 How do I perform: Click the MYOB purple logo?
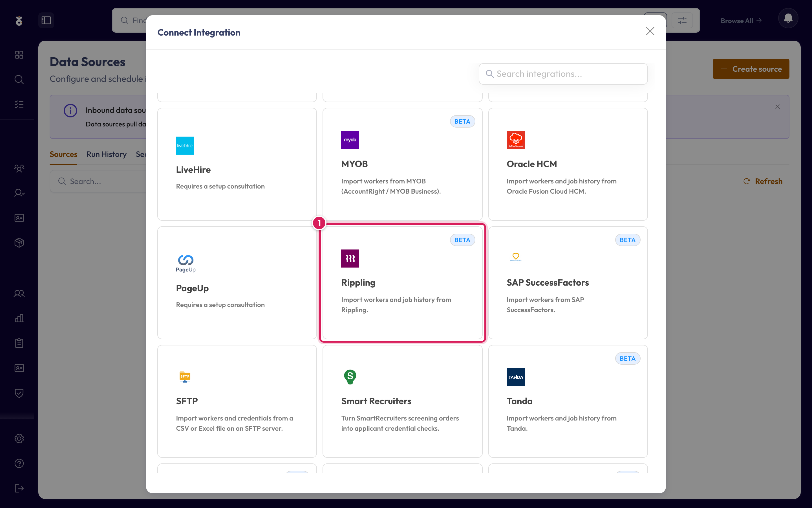pos(350,140)
